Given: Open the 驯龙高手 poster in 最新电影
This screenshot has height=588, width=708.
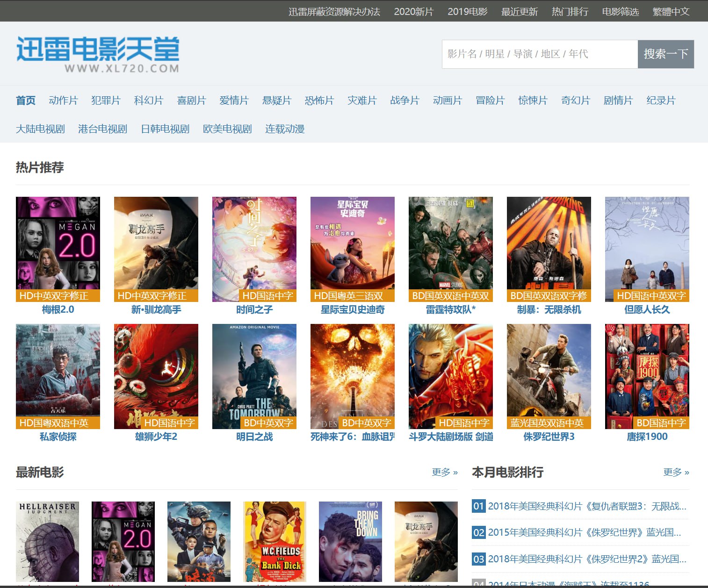Looking at the screenshot, I should (x=426, y=542).
